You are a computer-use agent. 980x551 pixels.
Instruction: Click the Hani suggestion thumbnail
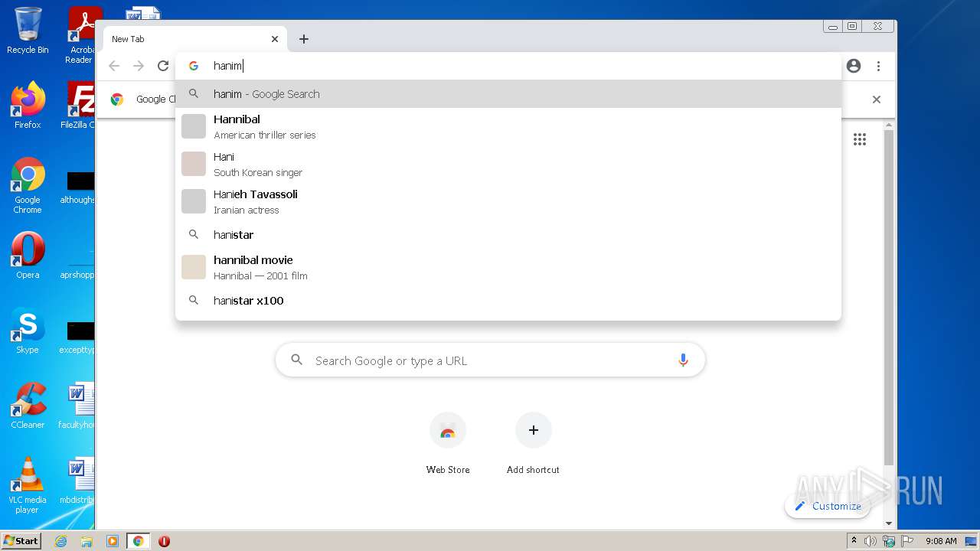[194, 164]
